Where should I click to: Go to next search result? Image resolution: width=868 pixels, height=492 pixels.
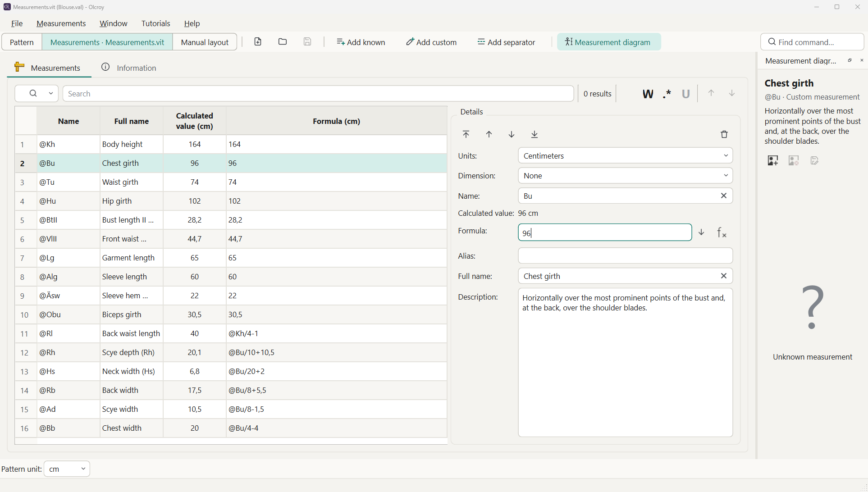[x=732, y=93]
